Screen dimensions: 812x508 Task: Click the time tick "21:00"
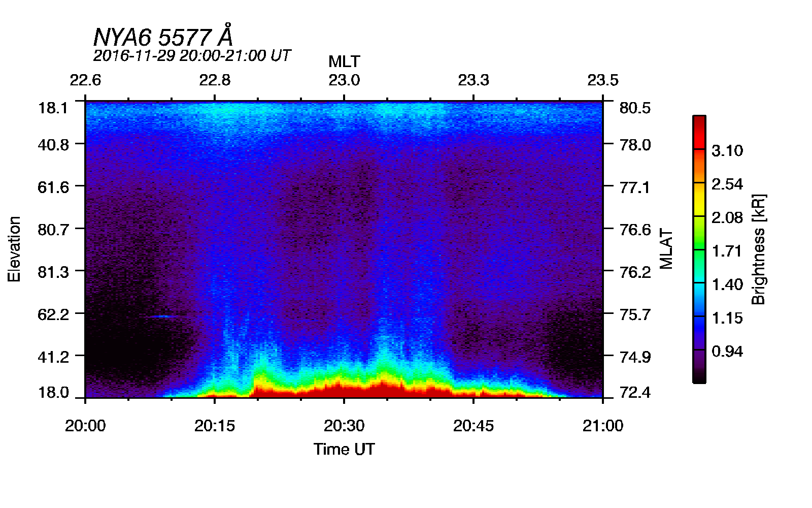click(603, 426)
